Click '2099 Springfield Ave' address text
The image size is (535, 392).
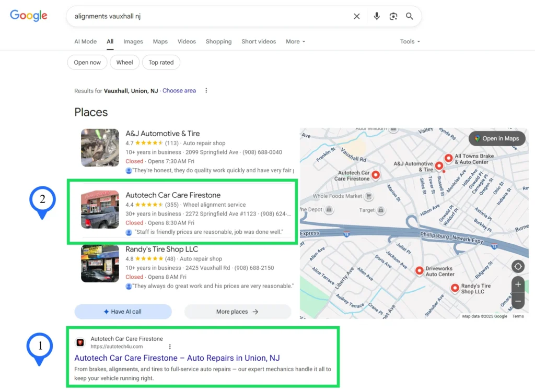(x=212, y=152)
